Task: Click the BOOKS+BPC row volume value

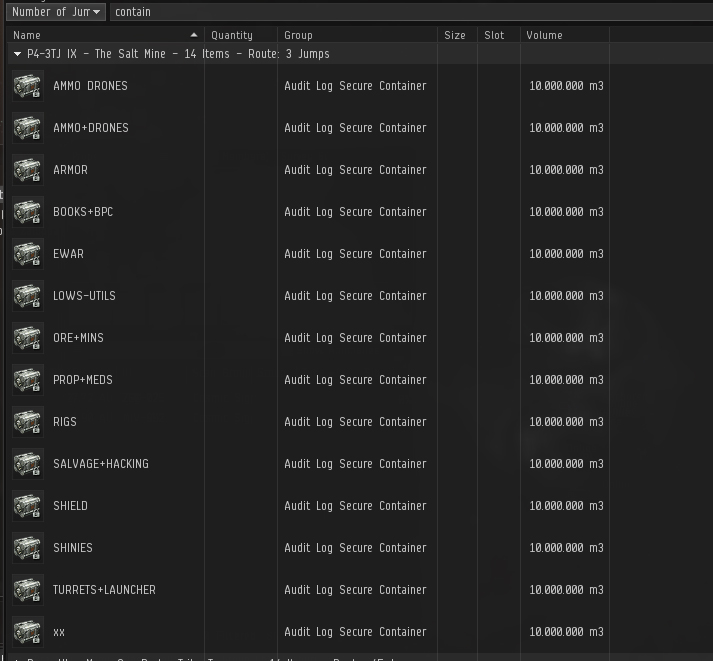Action: (x=566, y=212)
